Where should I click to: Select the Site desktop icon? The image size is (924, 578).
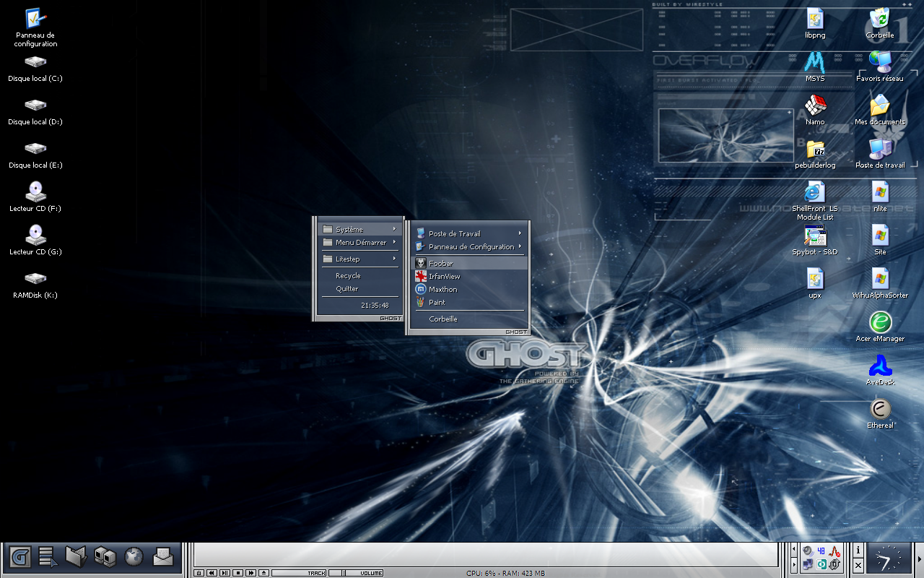880,240
